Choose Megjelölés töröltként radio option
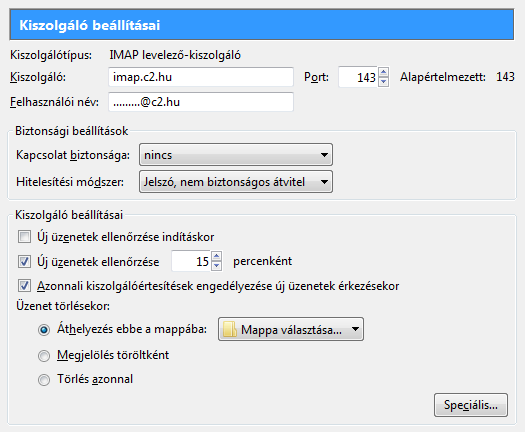 (x=44, y=356)
